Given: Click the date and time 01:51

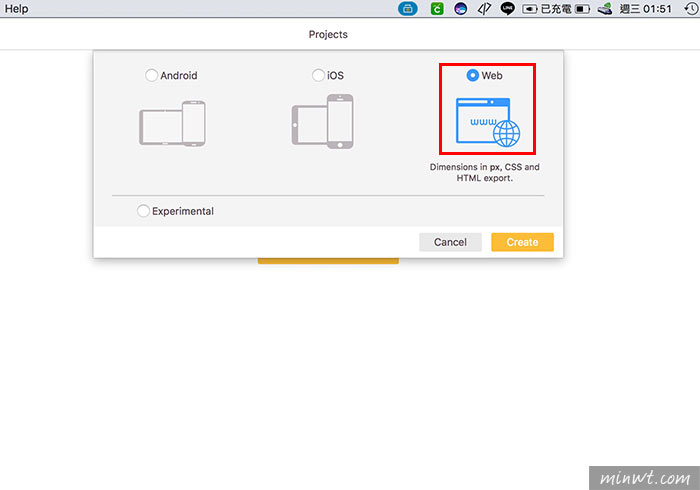Looking at the screenshot, I should (646, 9).
